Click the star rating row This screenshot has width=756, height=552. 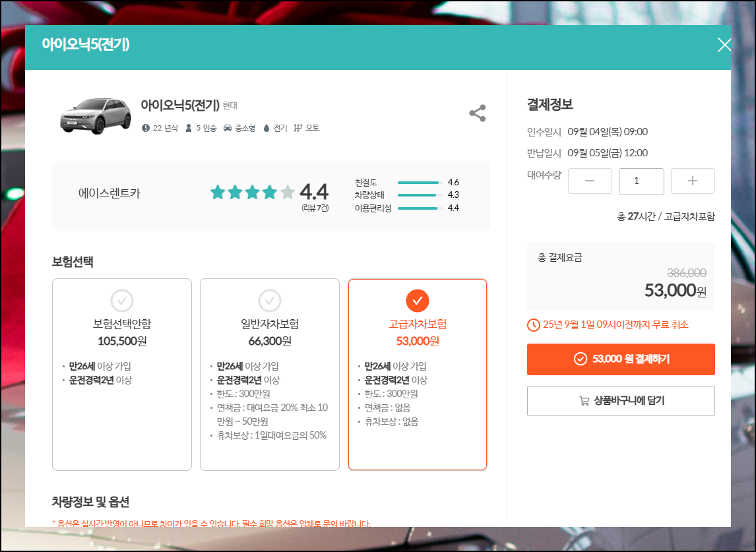(x=252, y=193)
